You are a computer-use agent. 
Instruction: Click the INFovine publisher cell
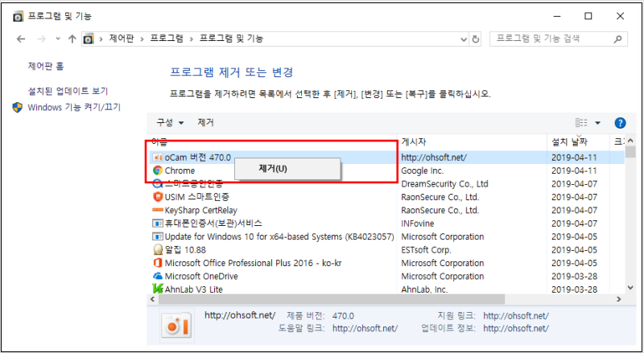(x=418, y=224)
